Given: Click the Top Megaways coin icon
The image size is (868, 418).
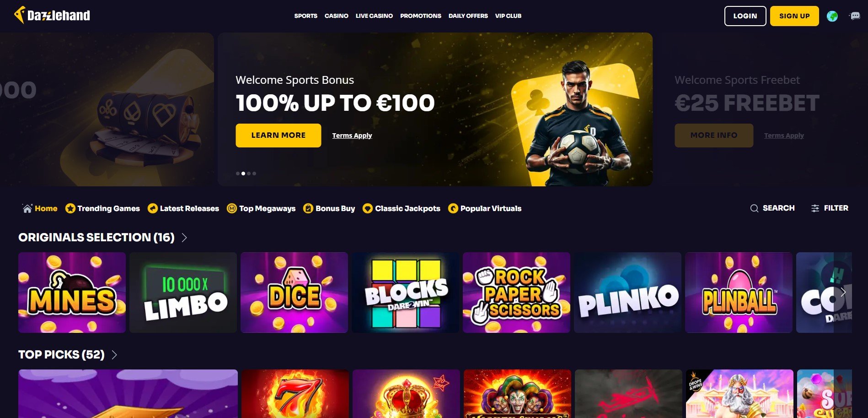Looking at the screenshot, I should tap(232, 208).
